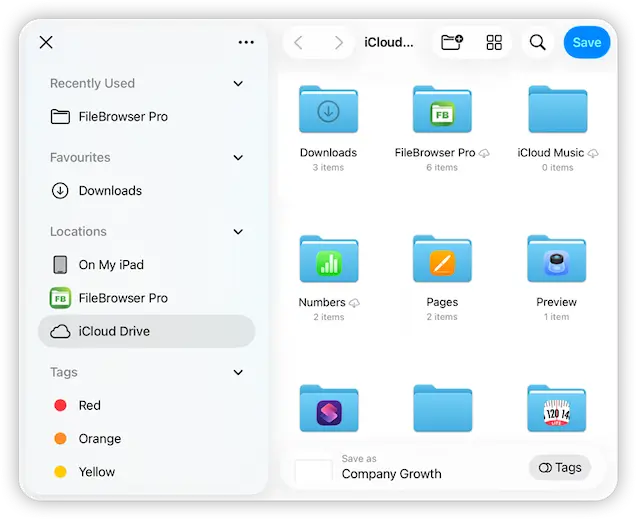Screen dimensions: 636x519
Task: Click the back navigation arrow
Action: point(299,42)
